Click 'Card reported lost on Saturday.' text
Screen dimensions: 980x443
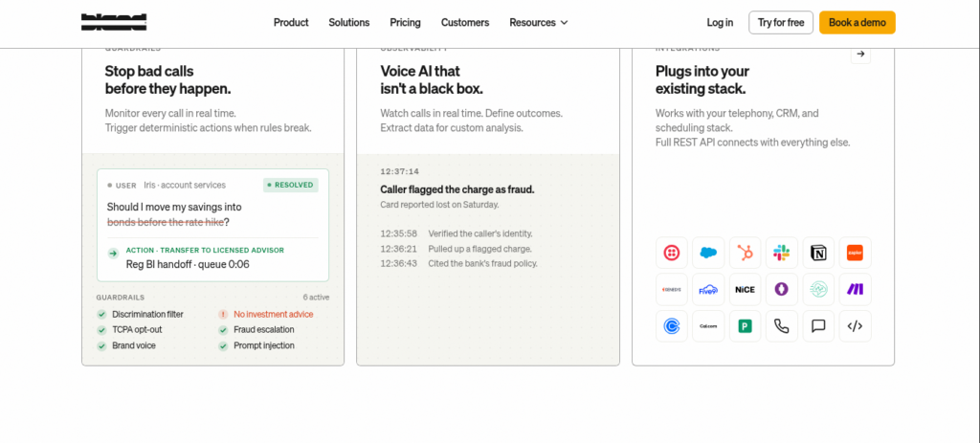click(x=440, y=205)
